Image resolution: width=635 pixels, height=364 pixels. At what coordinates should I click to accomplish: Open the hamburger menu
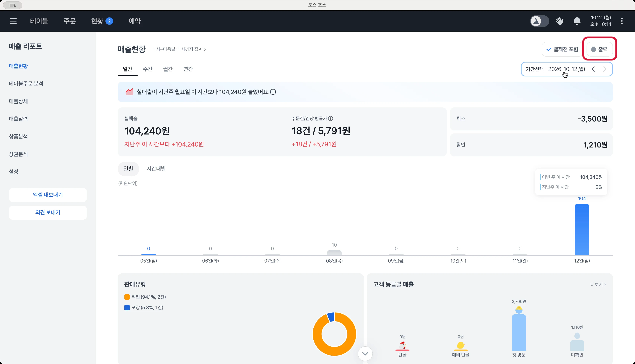coord(13,21)
